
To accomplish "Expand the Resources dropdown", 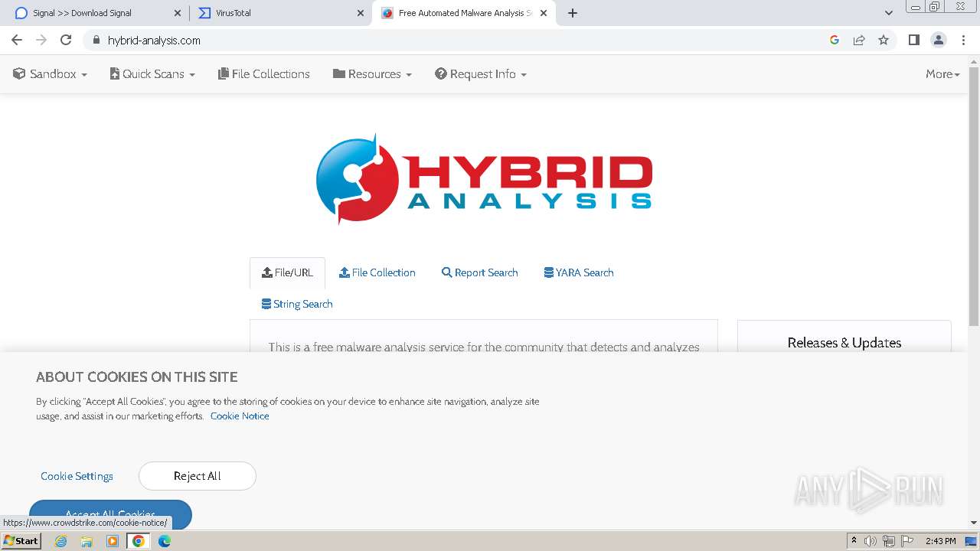I will pyautogui.click(x=372, y=74).
